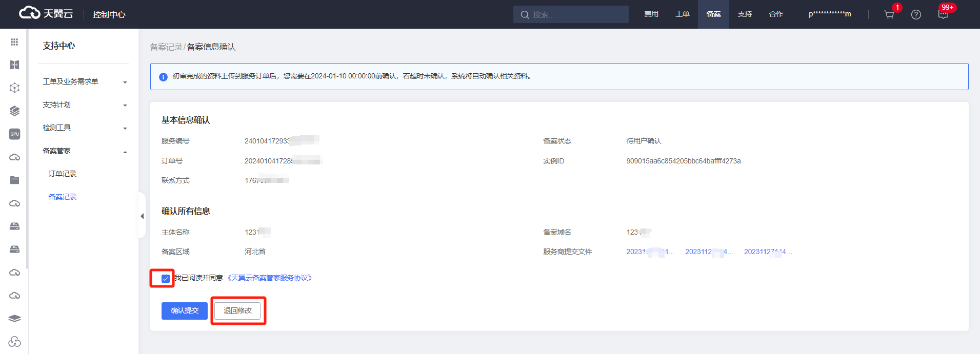
Task: Open the message notifications icon
Action: [x=943, y=15]
